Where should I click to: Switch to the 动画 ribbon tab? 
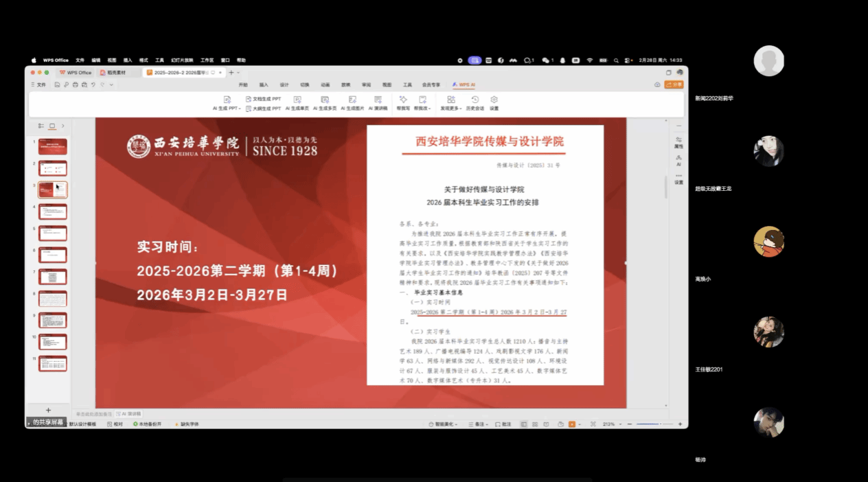(x=325, y=84)
